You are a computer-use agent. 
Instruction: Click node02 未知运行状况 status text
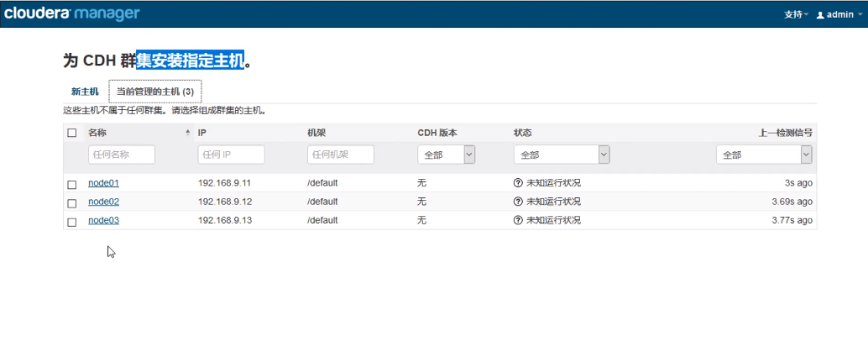click(x=553, y=202)
